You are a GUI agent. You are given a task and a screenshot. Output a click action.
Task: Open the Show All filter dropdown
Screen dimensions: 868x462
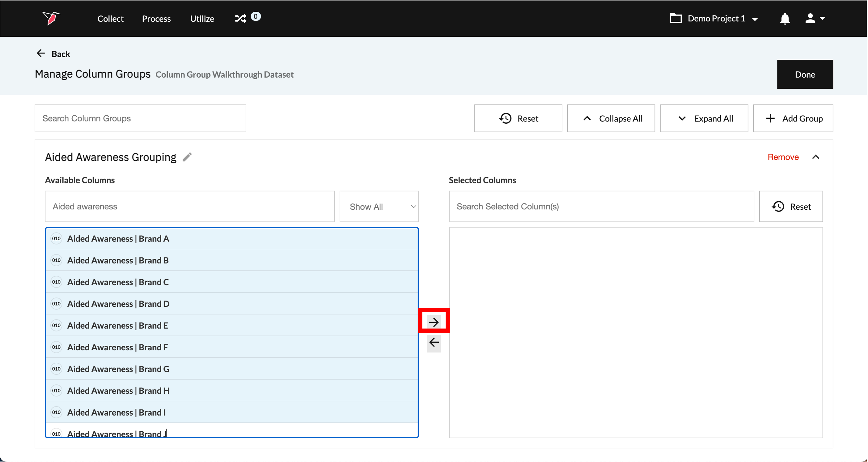pos(379,206)
